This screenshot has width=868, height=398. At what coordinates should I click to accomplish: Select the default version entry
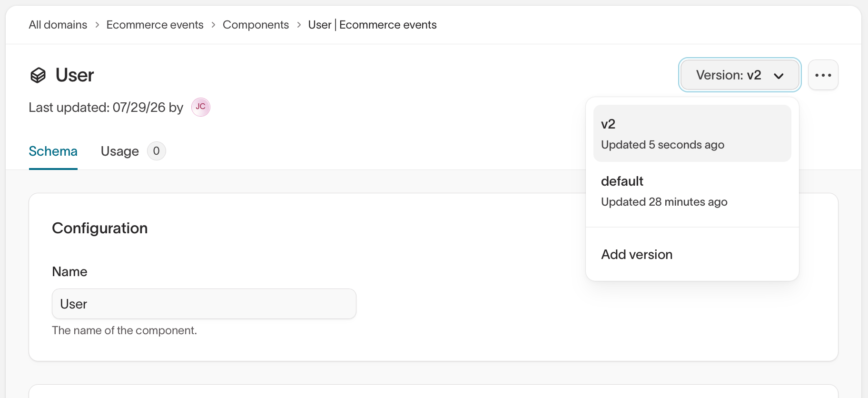coord(692,191)
